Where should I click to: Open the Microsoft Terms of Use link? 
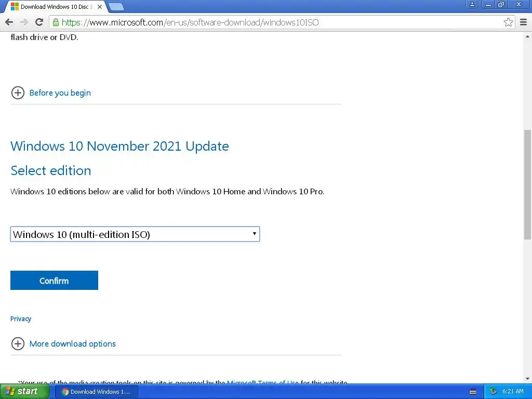pos(262,382)
